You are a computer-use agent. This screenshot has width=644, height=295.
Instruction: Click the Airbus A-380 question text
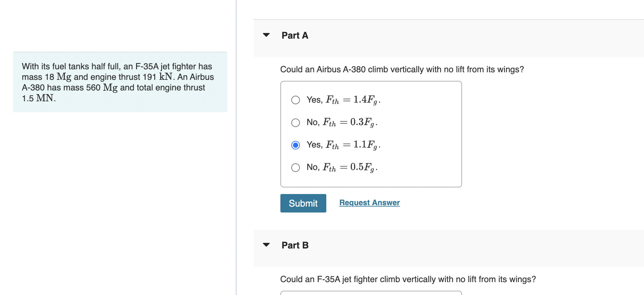pos(402,70)
